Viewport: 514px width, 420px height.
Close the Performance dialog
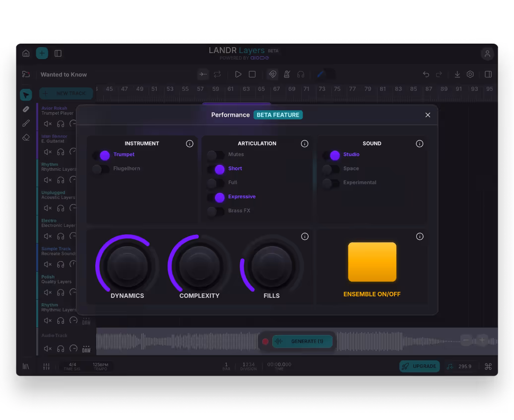[x=428, y=115]
